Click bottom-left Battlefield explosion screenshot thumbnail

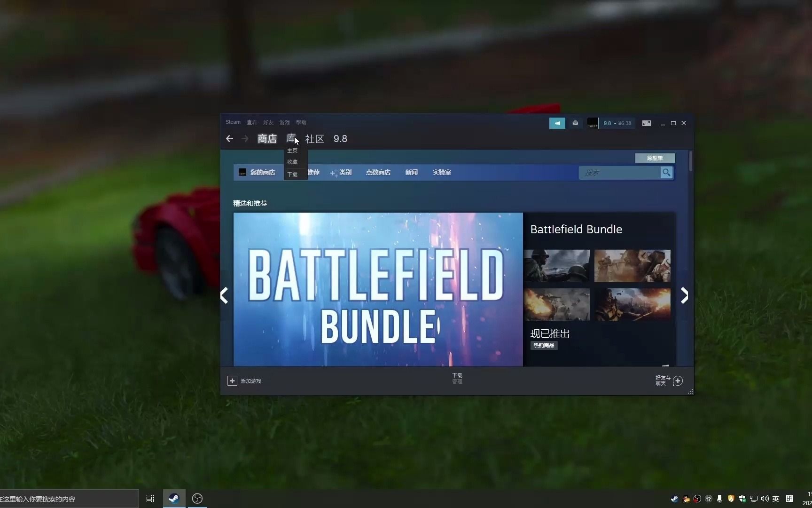tap(556, 304)
